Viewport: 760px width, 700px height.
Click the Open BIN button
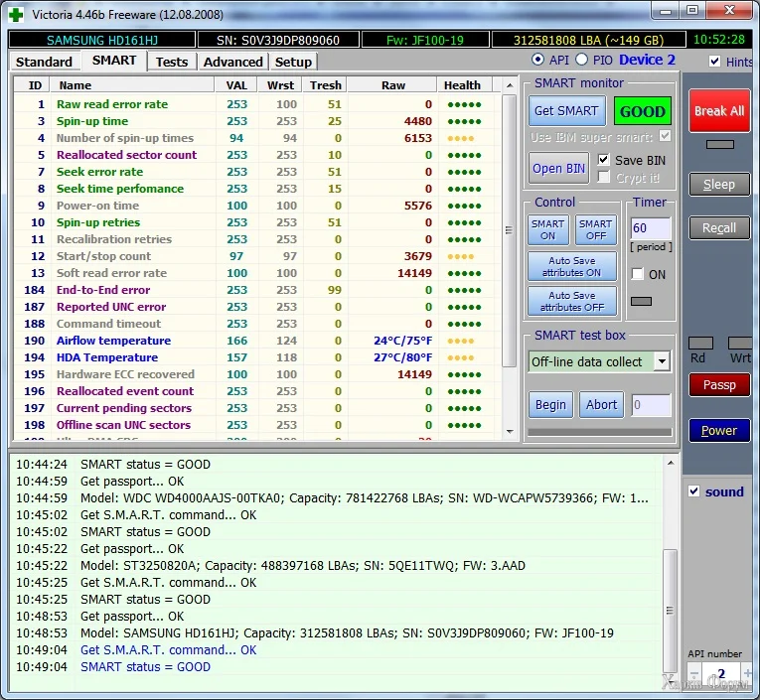tap(559, 168)
